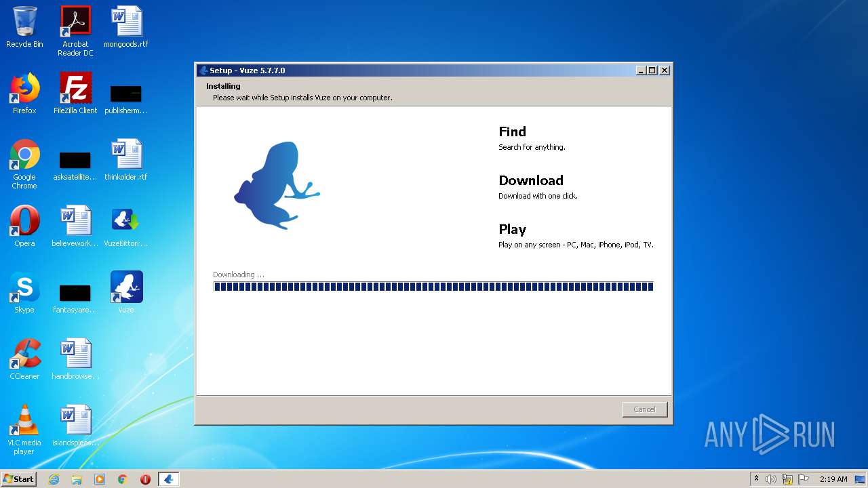Select the thinkolder.rtf document icon

[x=125, y=160]
